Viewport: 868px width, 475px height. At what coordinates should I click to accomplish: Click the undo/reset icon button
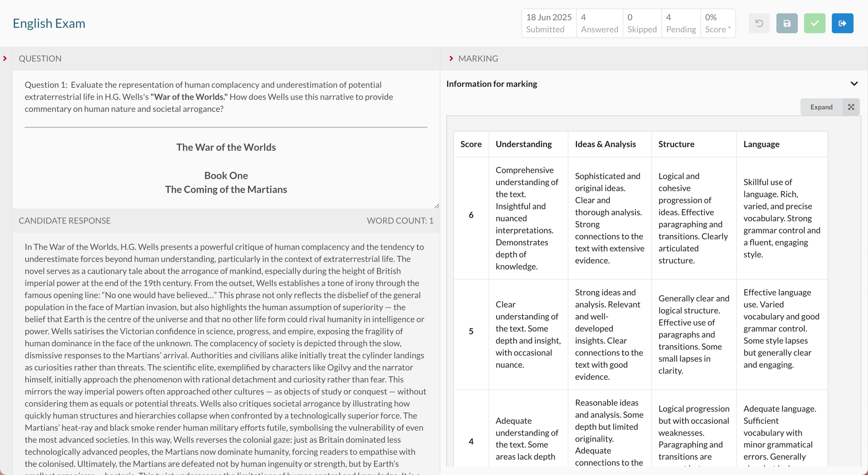pos(759,23)
